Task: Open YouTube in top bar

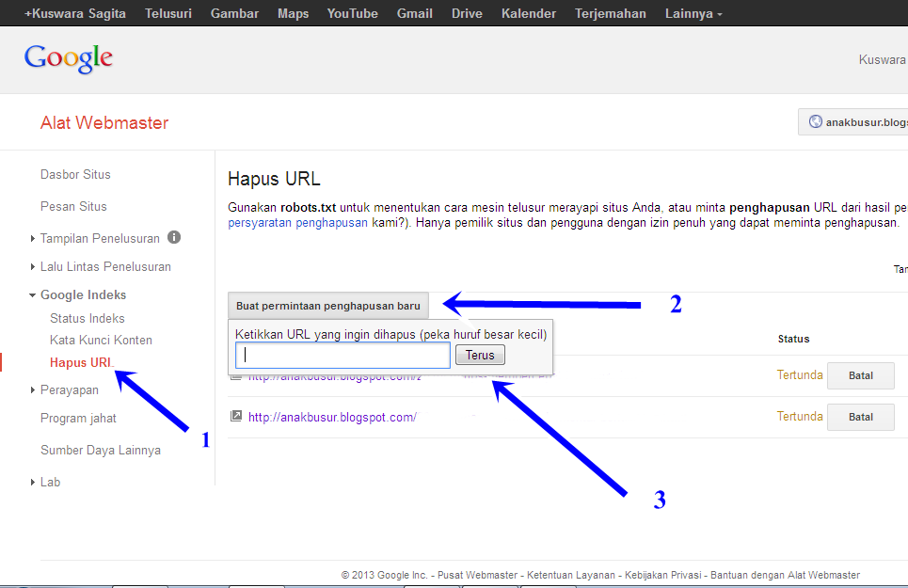Action: pos(352,13)
